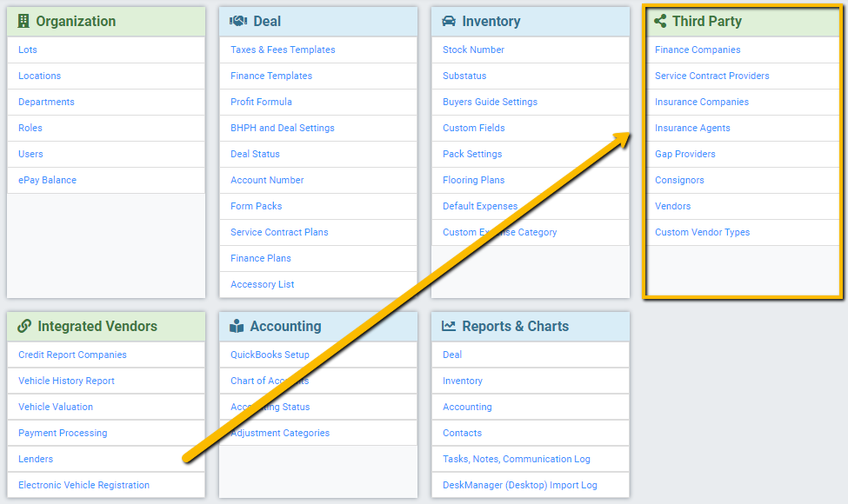Open Taxes & Fees Templates

(283, 50)
